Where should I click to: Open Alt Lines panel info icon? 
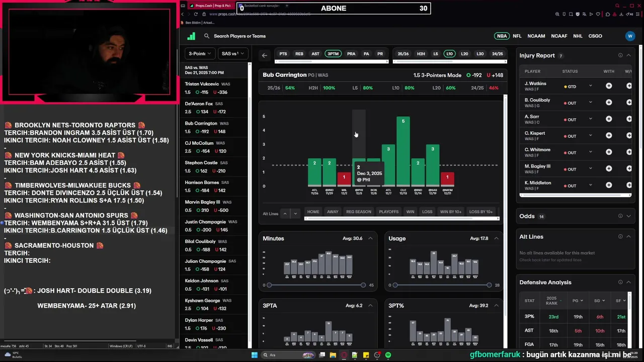620,236
